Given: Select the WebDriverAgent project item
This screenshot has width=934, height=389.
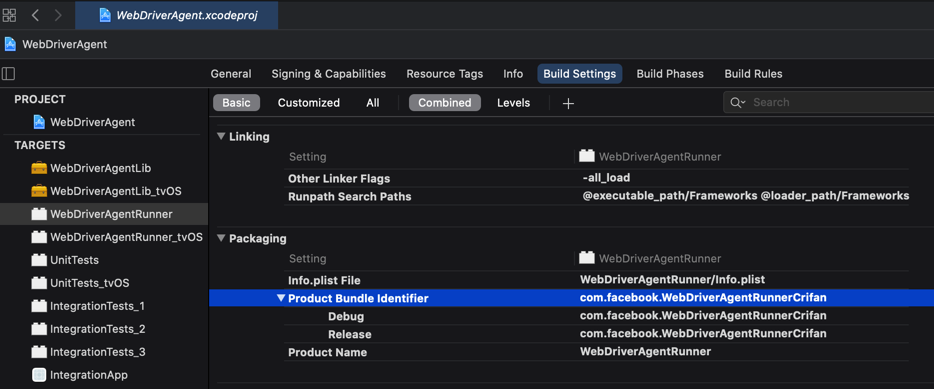Looking at the screenshot, I should 92,122.
